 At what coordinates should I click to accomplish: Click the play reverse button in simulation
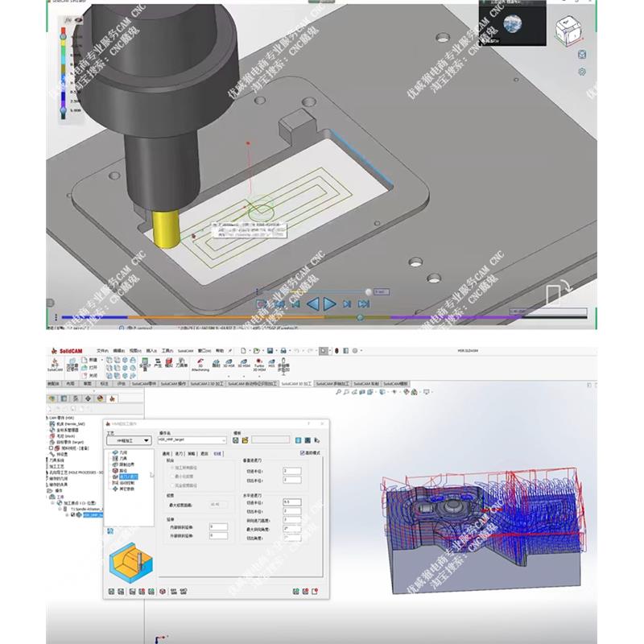pos(313,304)
